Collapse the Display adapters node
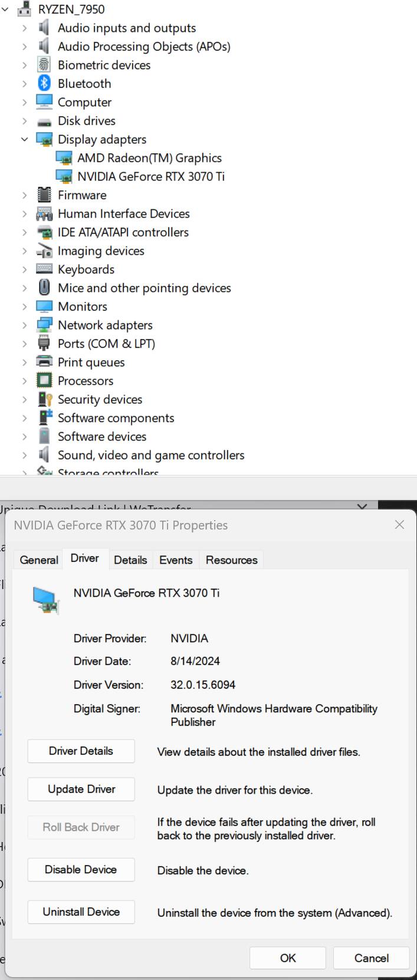 pyautogui.click(x=24, y=139)
